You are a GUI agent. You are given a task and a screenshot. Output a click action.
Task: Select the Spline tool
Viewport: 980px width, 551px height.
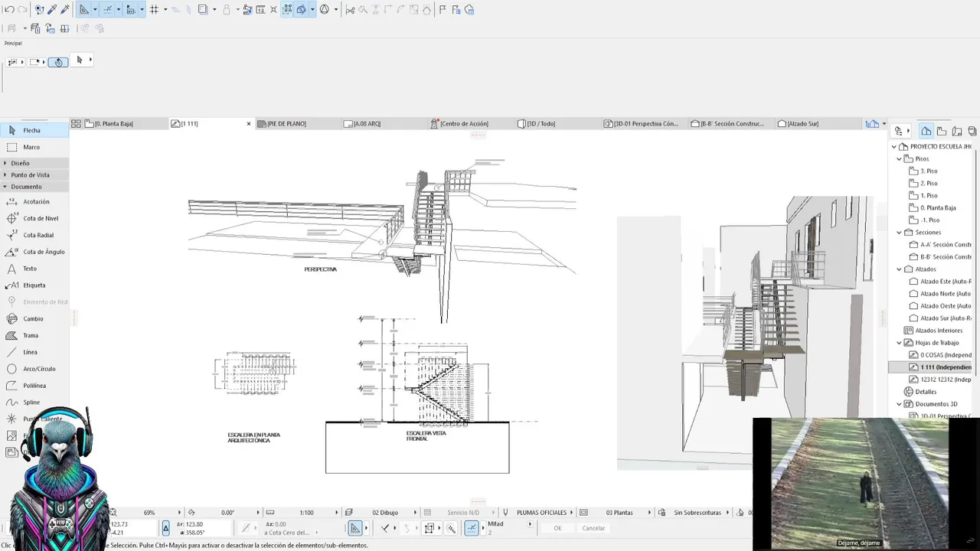[x=34, y=403]
